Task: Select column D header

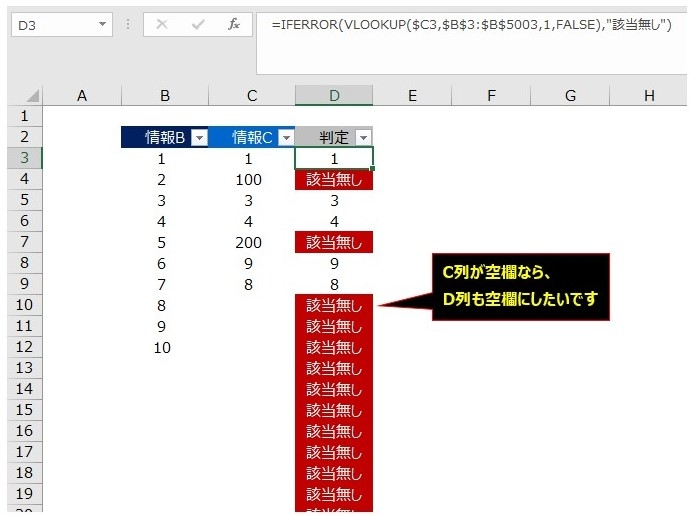Action: 334,96
